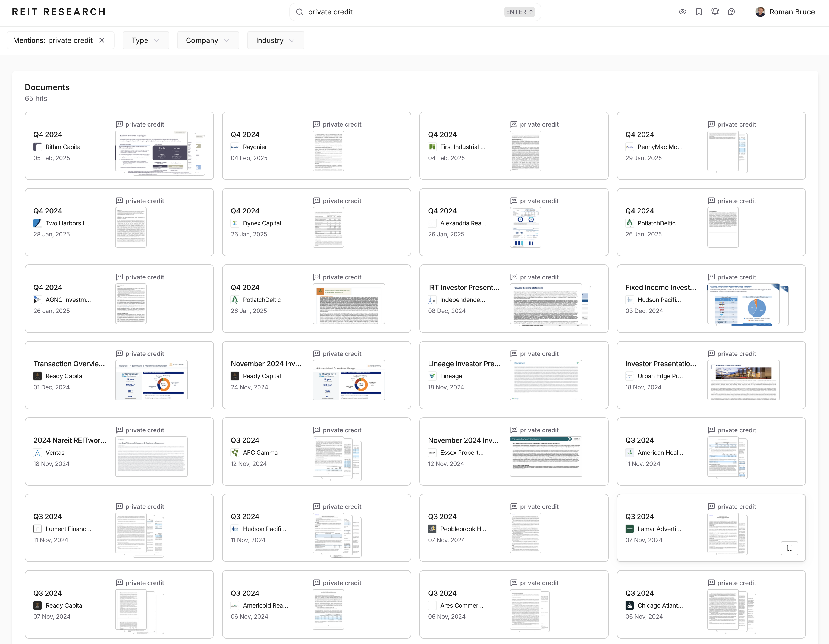Remove the private credit mentions filter
The image size is (829, 644).
coord(102,40)
